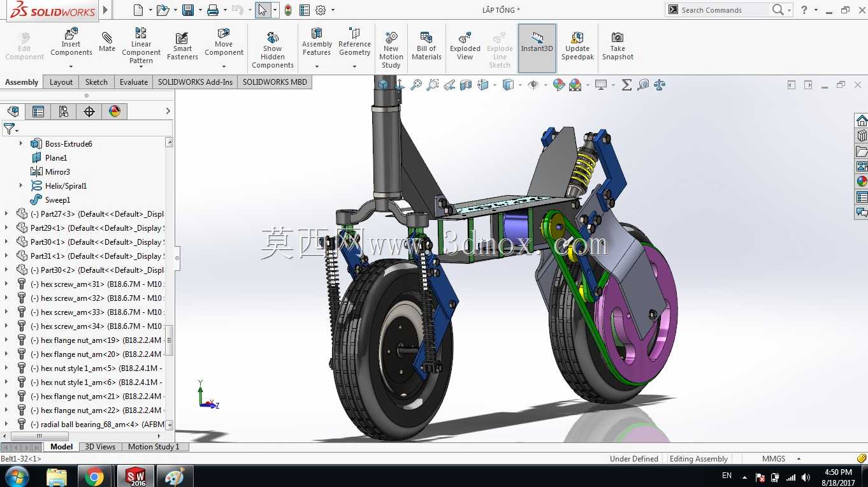Screen dimensions: 868x487
Task: Open the Assembly Features dropdown arrow
Action: [x=317, y=66]
